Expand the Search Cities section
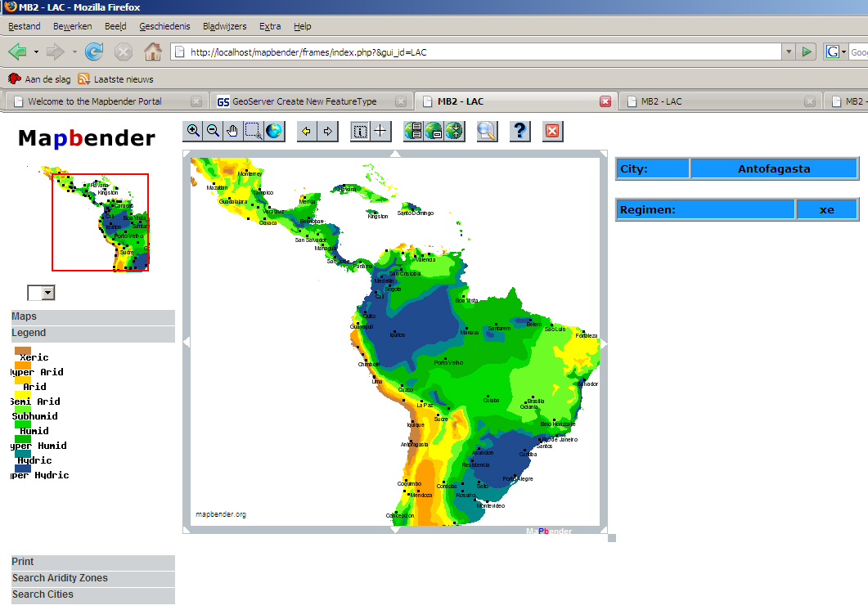This screenshot has height=610, width=868. (x=43, y=594)
